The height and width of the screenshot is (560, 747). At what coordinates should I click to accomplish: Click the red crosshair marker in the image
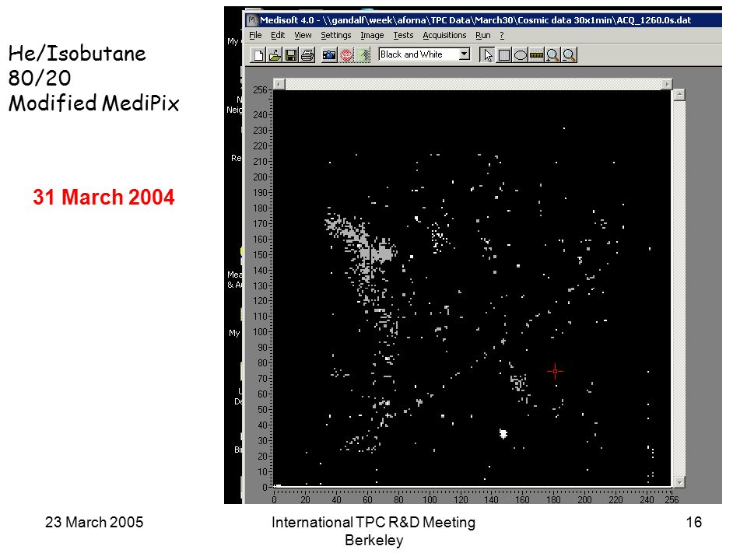click(x=555, y=371)
